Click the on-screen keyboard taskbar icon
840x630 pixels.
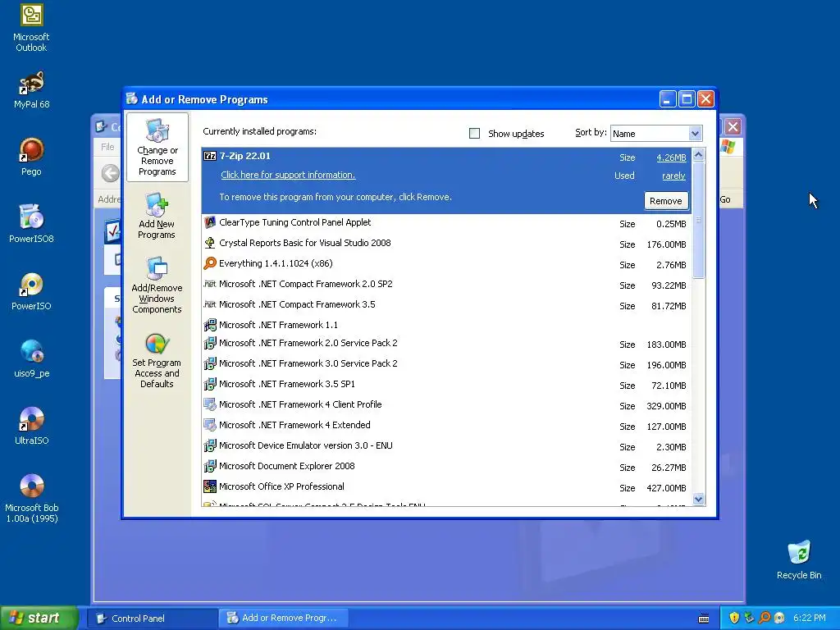[x=704, y=619]
